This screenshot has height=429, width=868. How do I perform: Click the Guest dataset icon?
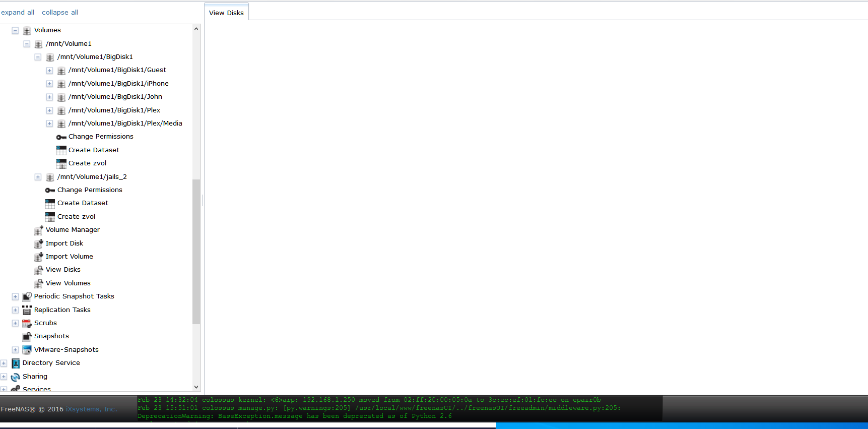[x=61, y=71]
